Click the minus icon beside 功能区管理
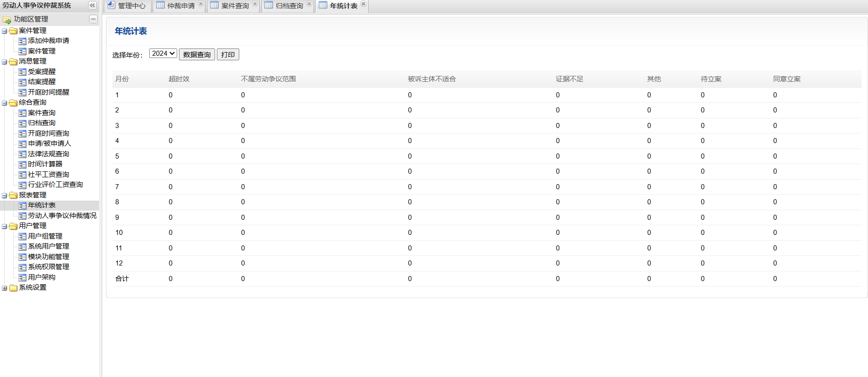The image size is (868, 377). tap(93, 19)
